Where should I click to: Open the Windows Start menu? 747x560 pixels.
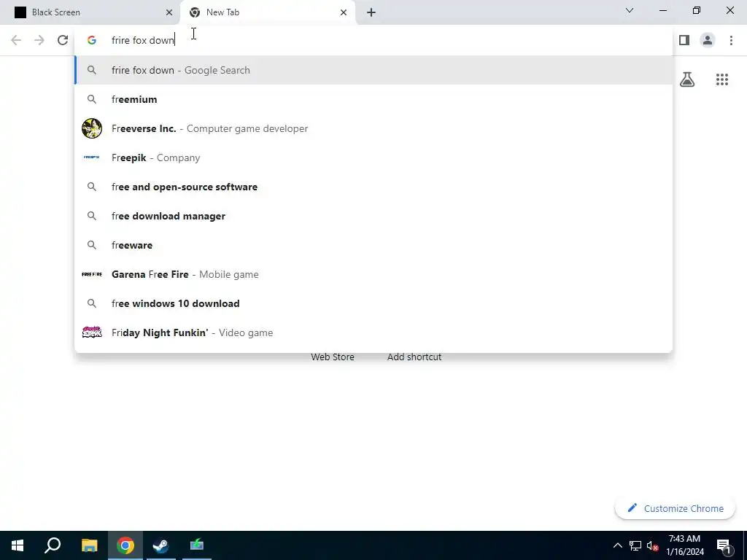click(x=18, y=545)
